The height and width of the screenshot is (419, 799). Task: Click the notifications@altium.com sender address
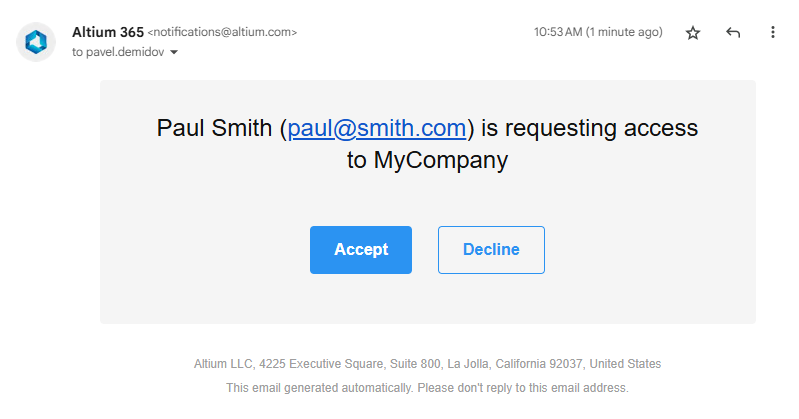[x=222, y=32]
